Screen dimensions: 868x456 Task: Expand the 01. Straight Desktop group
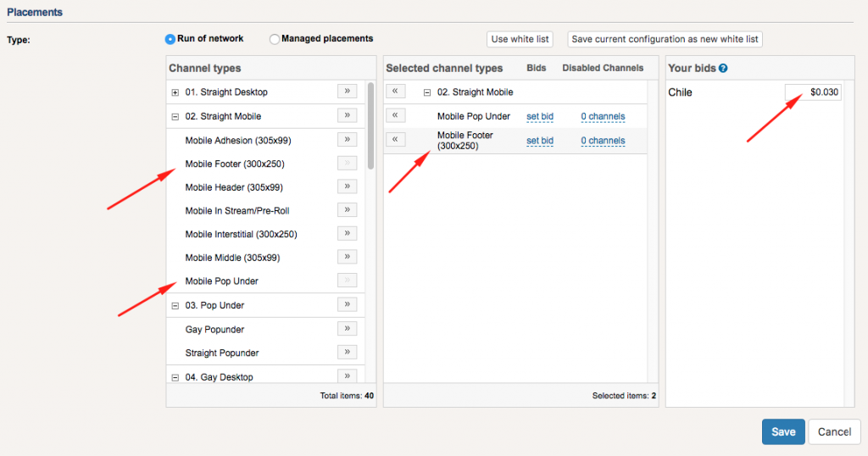pyautogui.click(x=175, y=92)
